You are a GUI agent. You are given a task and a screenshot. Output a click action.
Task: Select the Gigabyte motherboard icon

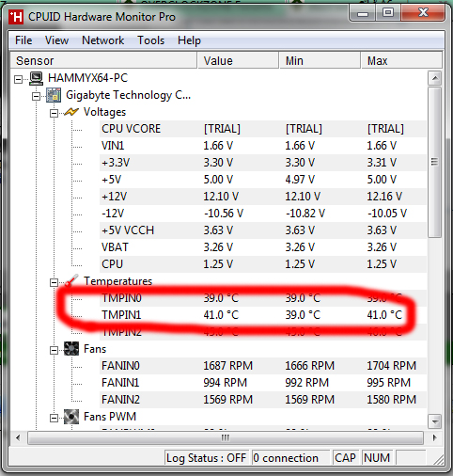pyautogui.click(x=54, y=95)
